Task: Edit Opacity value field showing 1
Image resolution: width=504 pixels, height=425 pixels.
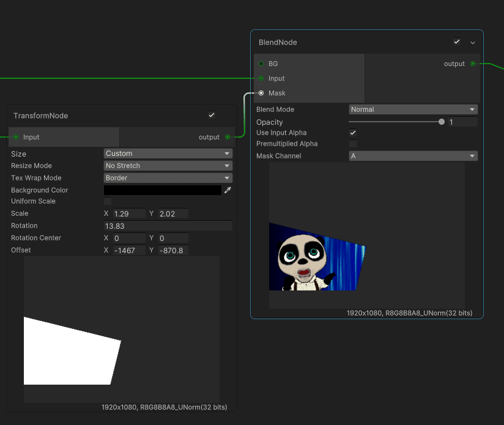Action: click(463, 122)
